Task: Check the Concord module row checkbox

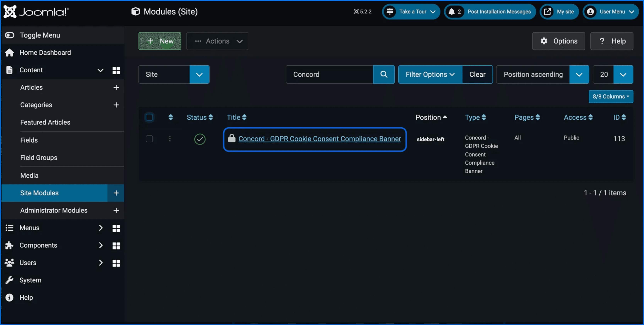Action: pos(149,139)
